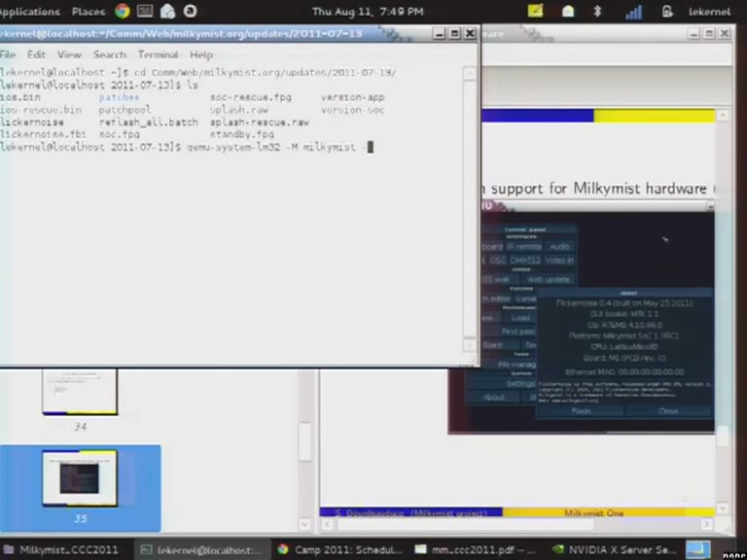The image size is (747, 560).
Task: Switch to NVIDIA X Server Settings taskbar entry
Action: click(x=614, y=550)
